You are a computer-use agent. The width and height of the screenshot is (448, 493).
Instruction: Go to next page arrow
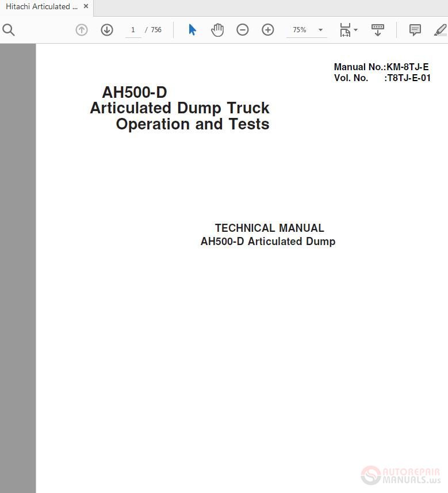point(107,30)
